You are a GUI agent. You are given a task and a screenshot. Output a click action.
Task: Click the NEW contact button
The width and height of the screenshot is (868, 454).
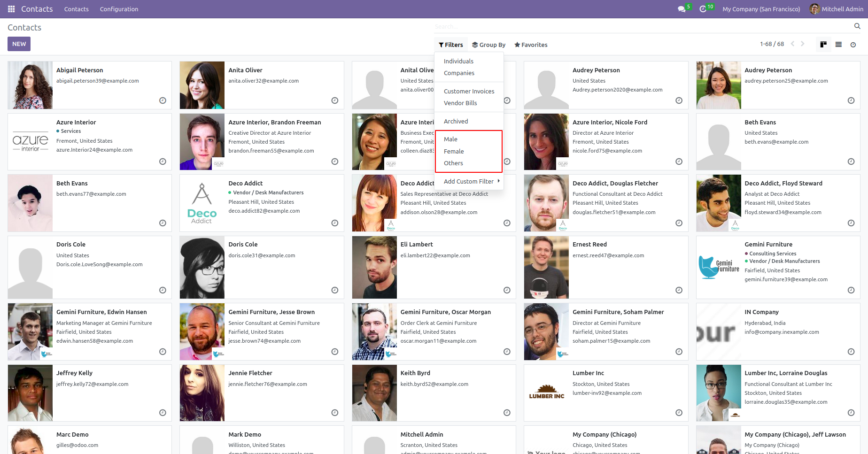pyautogui.click(x=19, y=44)
